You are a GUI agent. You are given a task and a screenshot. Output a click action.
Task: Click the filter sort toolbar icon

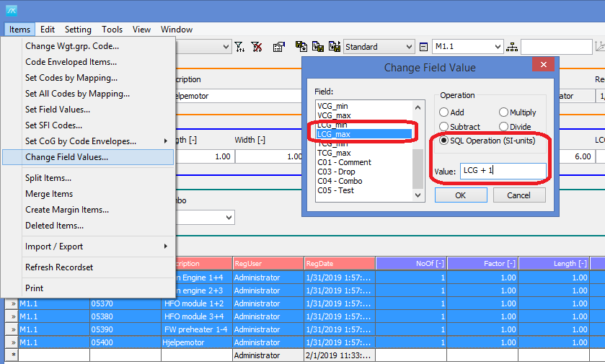point(239,47)
